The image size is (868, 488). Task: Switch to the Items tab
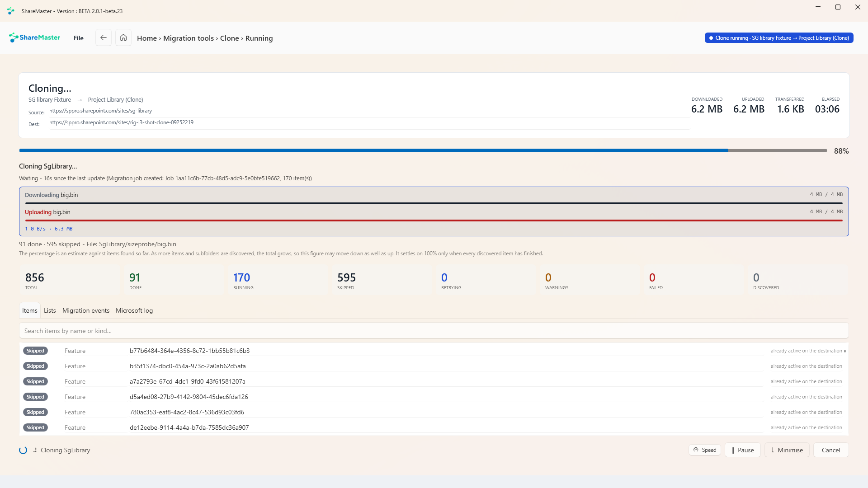(30, 310)
